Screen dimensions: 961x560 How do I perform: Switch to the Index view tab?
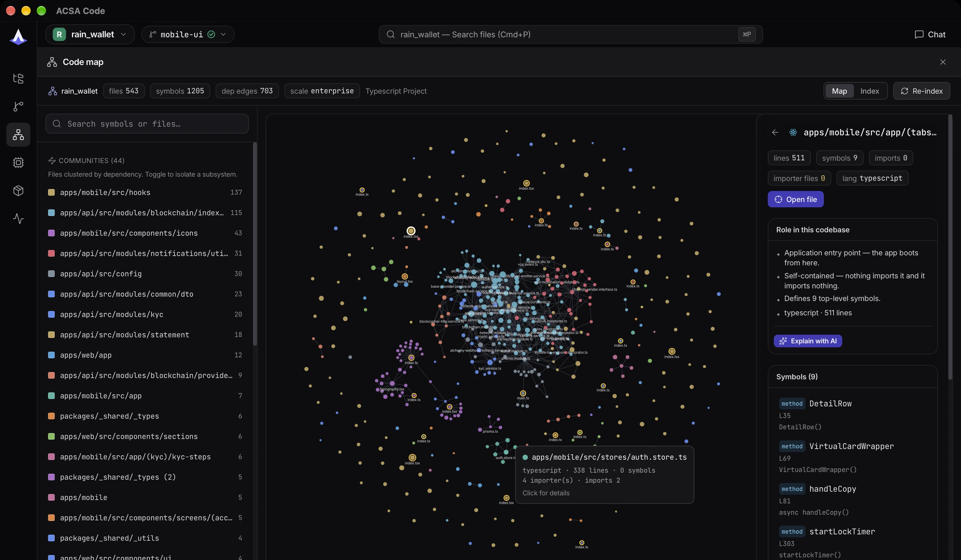pos(869,91)
